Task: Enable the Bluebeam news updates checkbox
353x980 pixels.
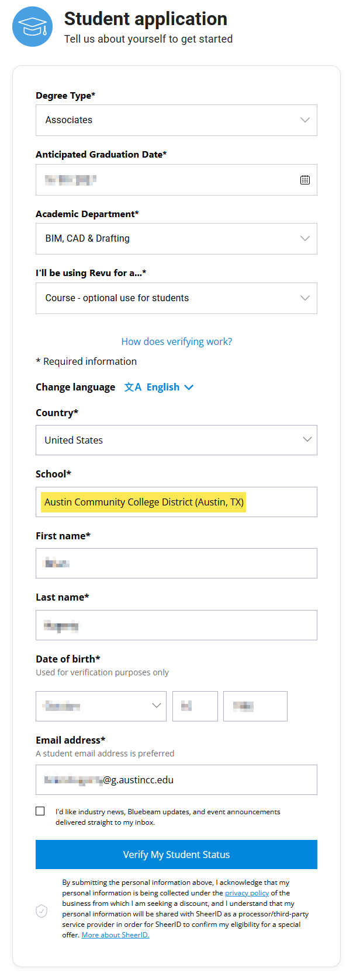Action: pyautogui.click(x=40, y=811)
